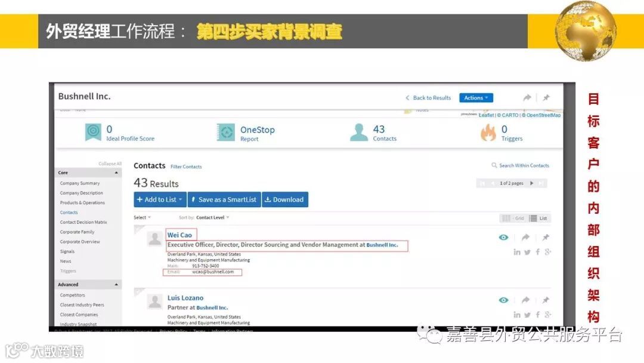Open the Add to List dropdown
This screenshot has height=363, width=644.
160,199
